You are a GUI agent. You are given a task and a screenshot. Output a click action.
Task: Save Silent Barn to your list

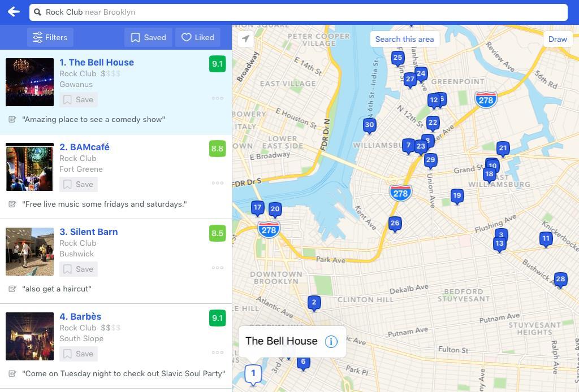(78, 269)
